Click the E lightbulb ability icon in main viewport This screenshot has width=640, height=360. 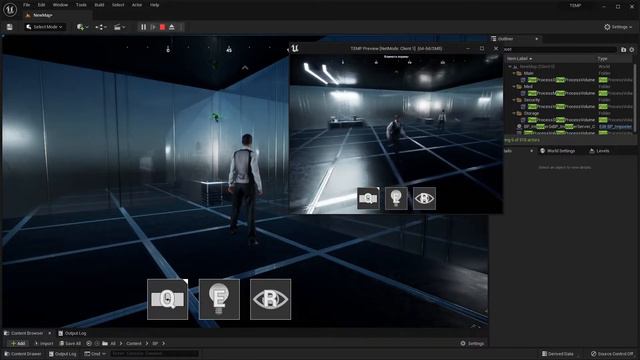coord(219,299)
